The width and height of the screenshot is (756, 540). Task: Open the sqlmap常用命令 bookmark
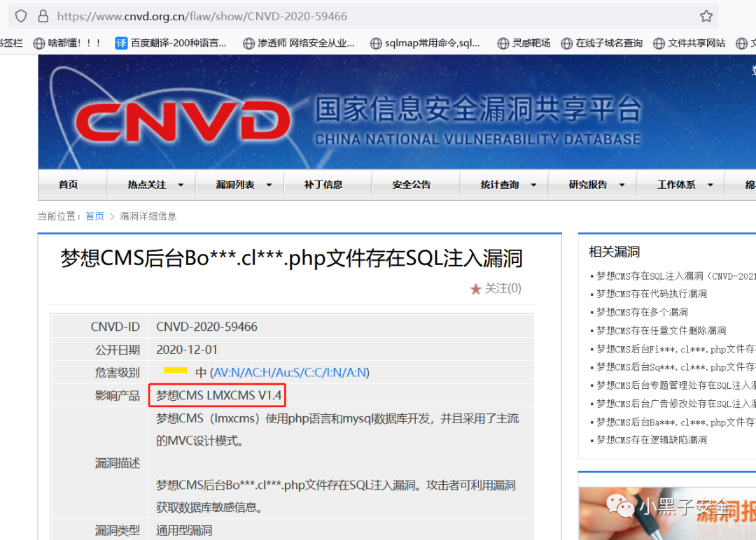[x=426, y=43]
